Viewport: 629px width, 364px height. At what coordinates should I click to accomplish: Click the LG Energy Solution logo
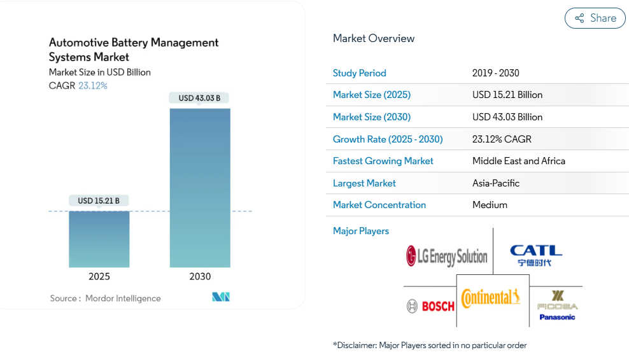(447, 256)
